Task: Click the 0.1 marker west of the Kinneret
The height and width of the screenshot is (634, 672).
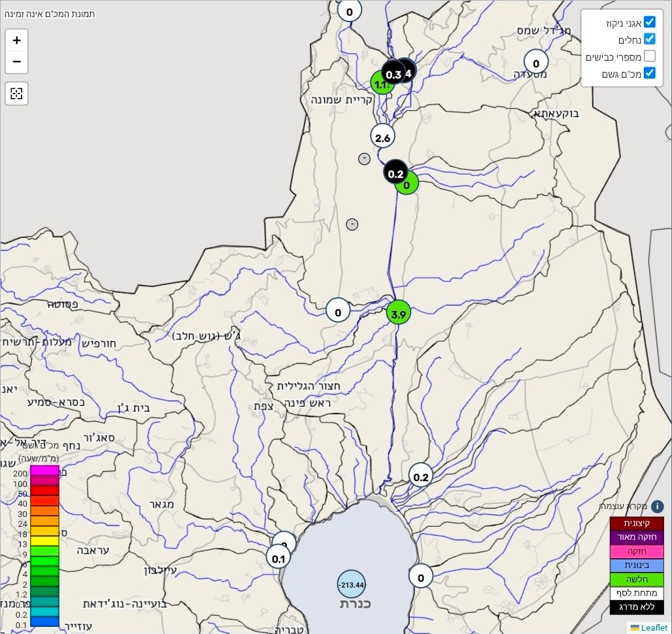Action: click(278, 558)
